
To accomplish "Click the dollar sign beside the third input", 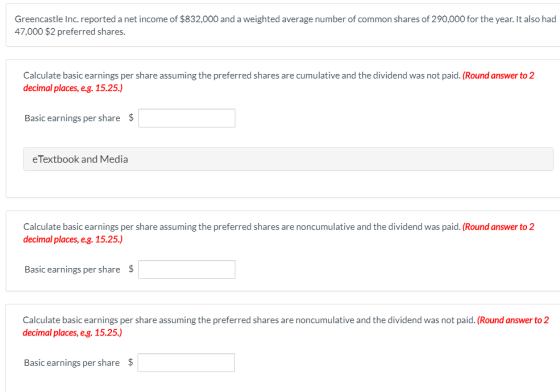I will click(131, 362).
